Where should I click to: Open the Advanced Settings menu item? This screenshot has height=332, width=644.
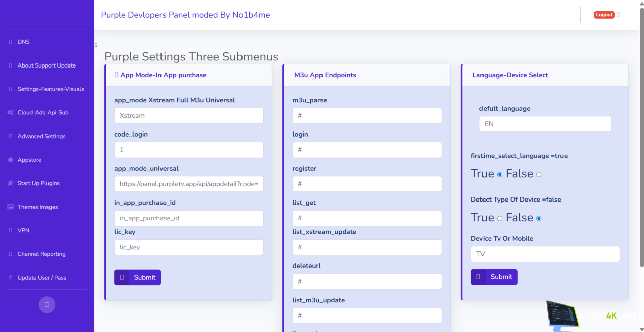pyautogui.click(x=41, y=136)
